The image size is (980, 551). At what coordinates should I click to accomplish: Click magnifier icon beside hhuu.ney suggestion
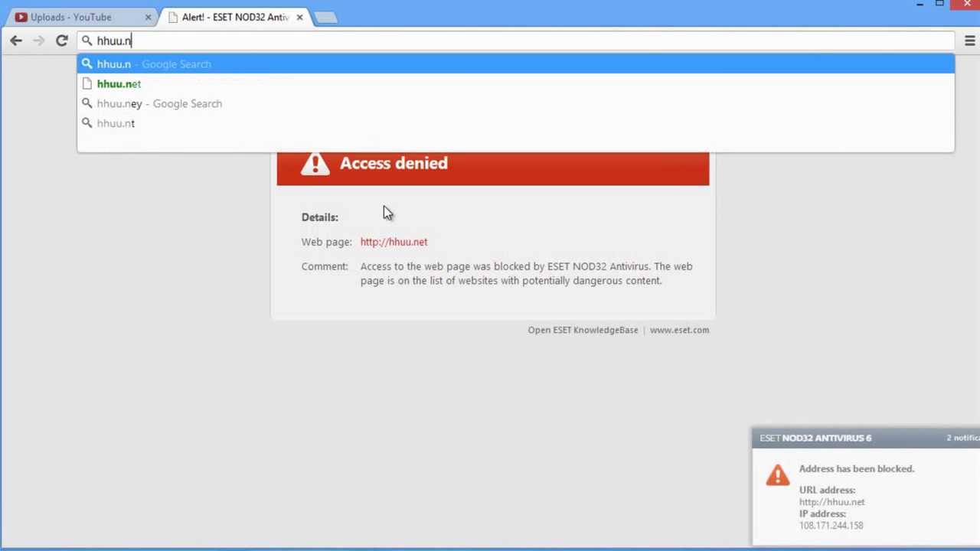87,103
